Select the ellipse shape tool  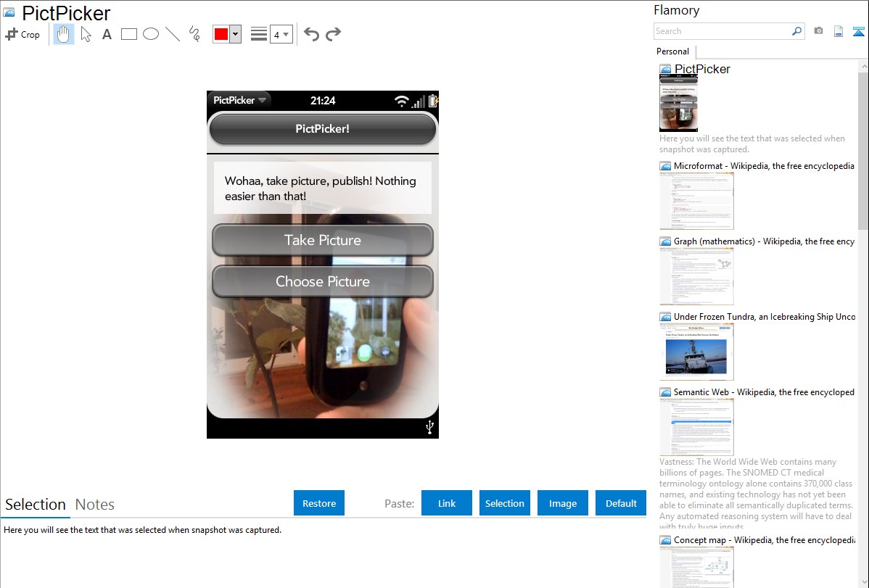click(x=151, y=34)
